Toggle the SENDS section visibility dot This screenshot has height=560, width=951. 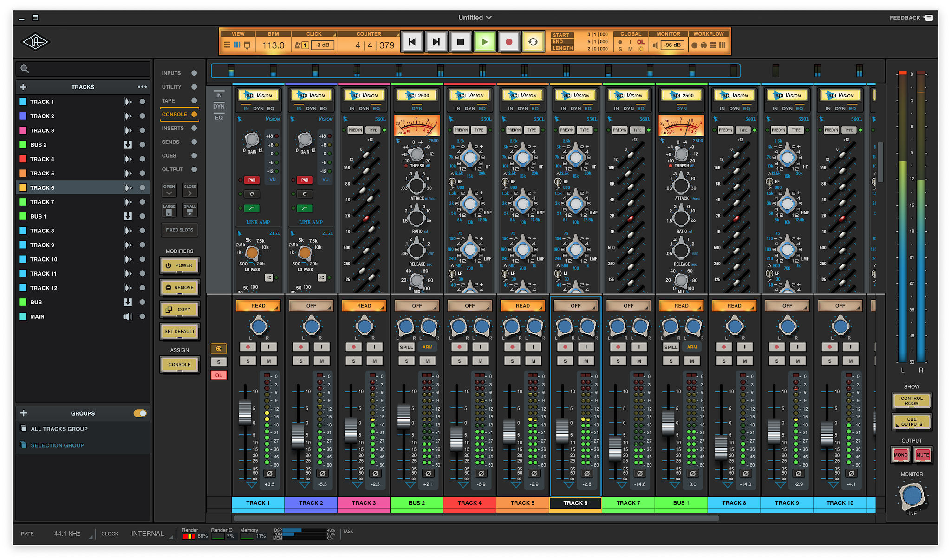pyautogui.click(x=194, y=142)
